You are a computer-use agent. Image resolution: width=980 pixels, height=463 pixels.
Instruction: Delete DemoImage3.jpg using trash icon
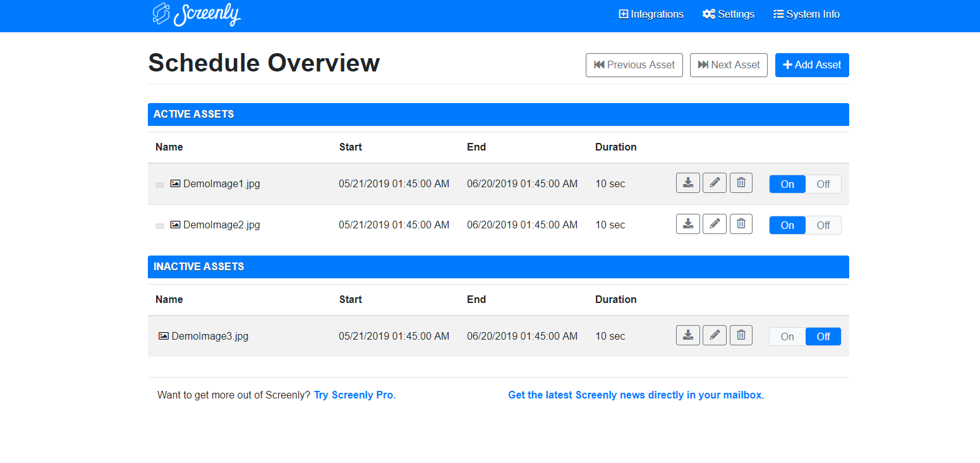click(x=741, y=335)
